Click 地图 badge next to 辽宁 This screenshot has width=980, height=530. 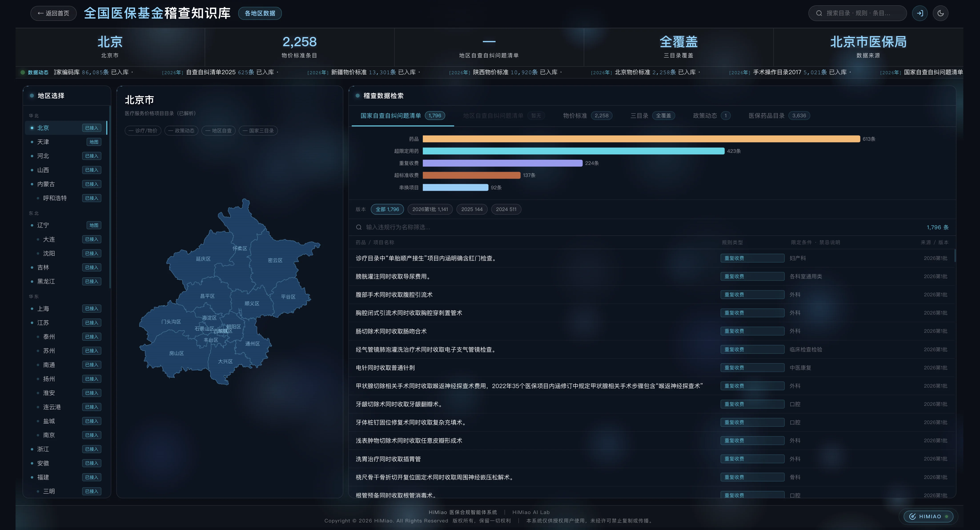[94, 225]
